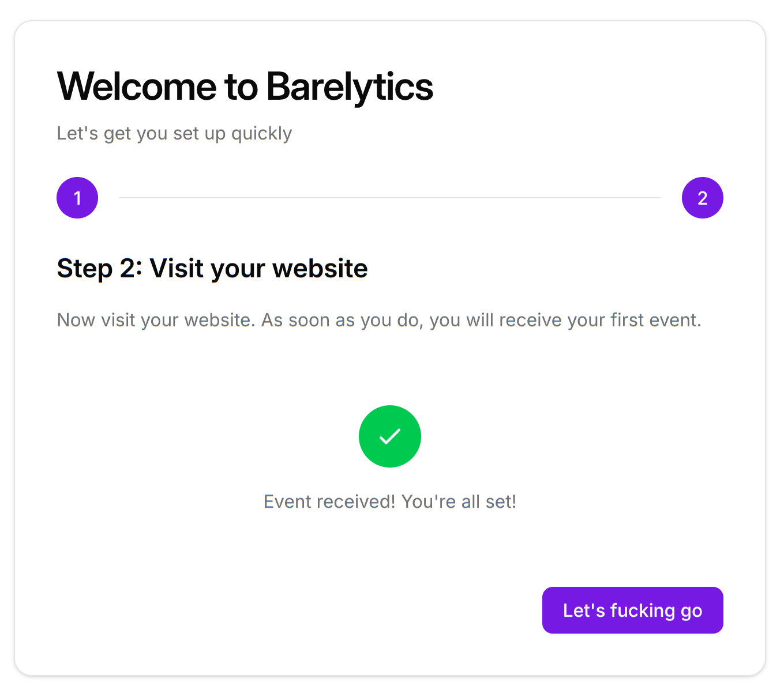Click the green checkmark success icon
The width and height of the screenshot is (784, 697).
389,436
